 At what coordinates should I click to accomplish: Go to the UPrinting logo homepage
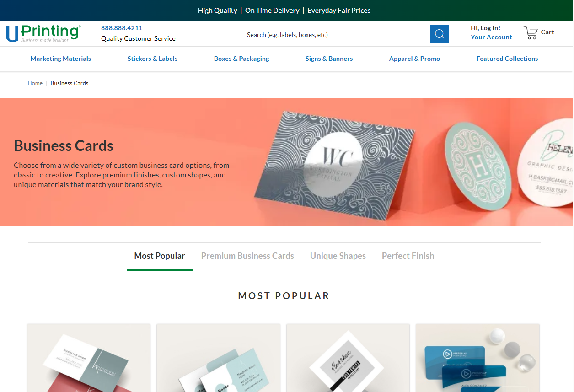click(x=43, y=33)
